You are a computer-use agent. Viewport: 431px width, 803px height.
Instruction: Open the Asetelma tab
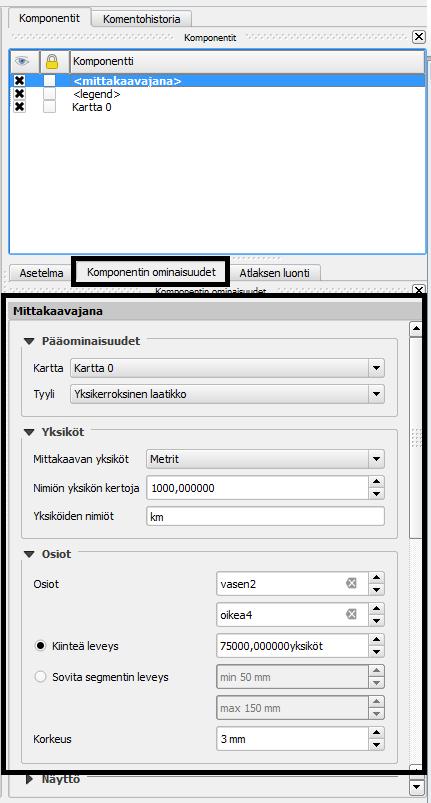click(41, 273)
